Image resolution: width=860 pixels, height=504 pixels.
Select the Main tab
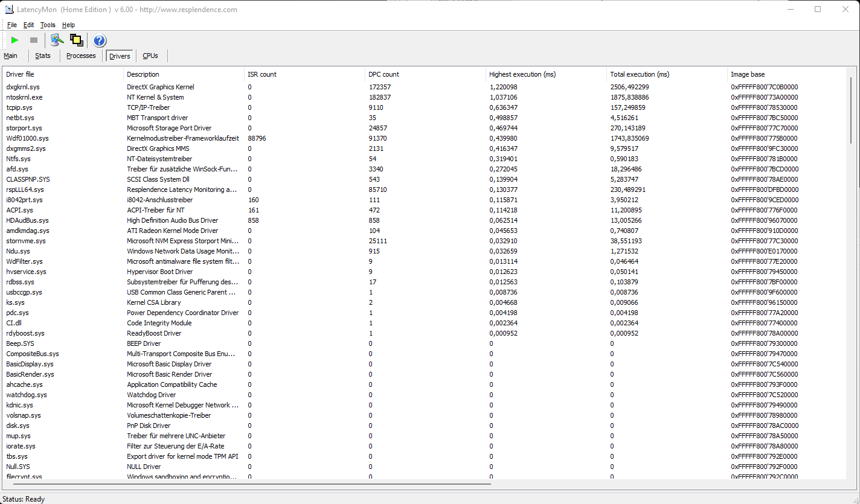coord(11,56)
